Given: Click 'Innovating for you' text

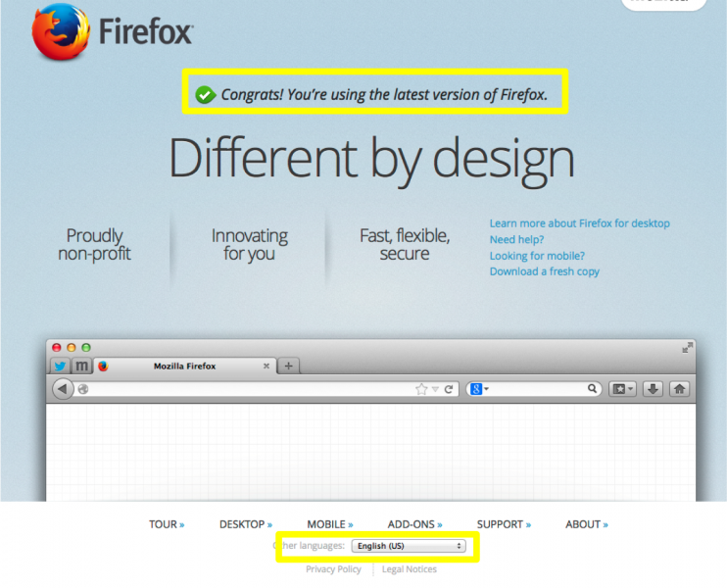Looking at the screenshot, I should tap(250, 245).
